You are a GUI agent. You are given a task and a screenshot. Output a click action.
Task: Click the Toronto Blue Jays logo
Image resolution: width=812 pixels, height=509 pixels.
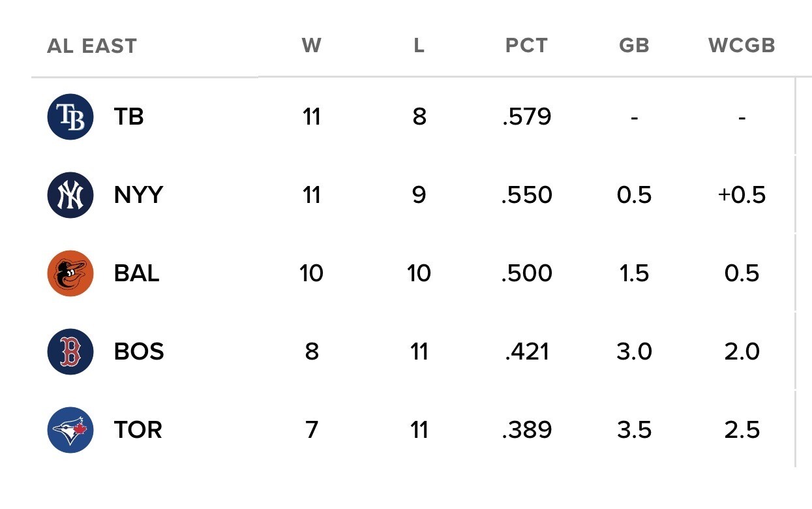(x=70, y=430)
